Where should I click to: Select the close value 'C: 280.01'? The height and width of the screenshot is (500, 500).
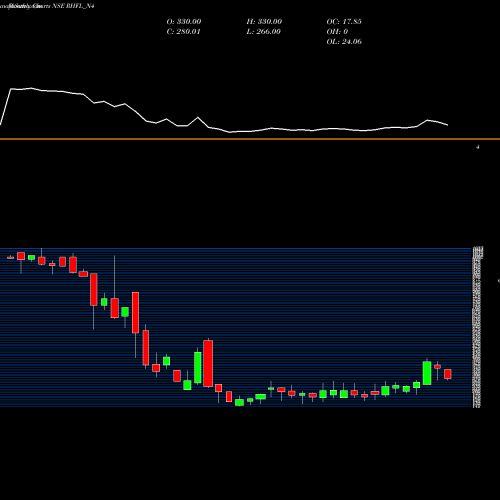coord(183,31)
